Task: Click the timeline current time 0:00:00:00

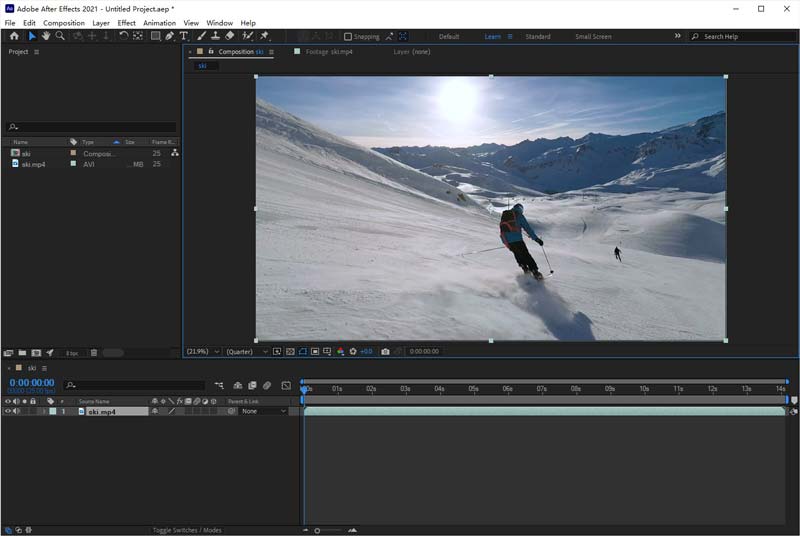Action: [x=32, y=382]
